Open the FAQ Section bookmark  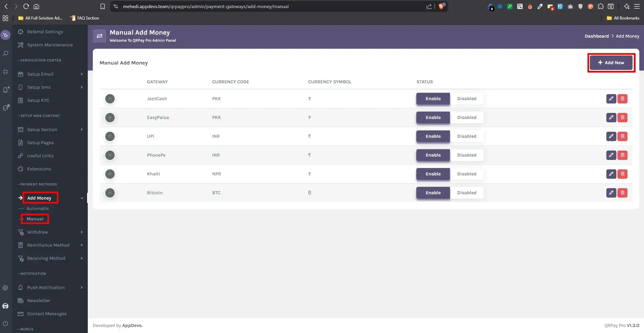85,18
